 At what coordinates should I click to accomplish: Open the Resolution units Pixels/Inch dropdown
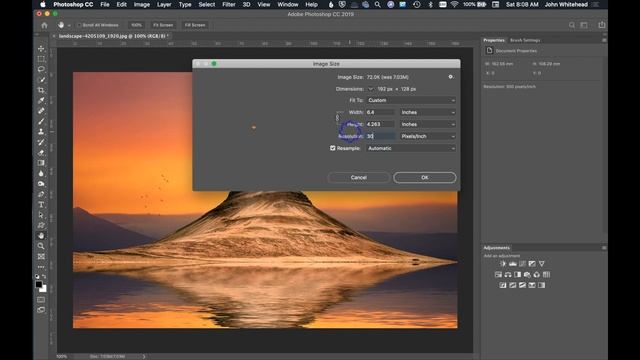[428, 136]
